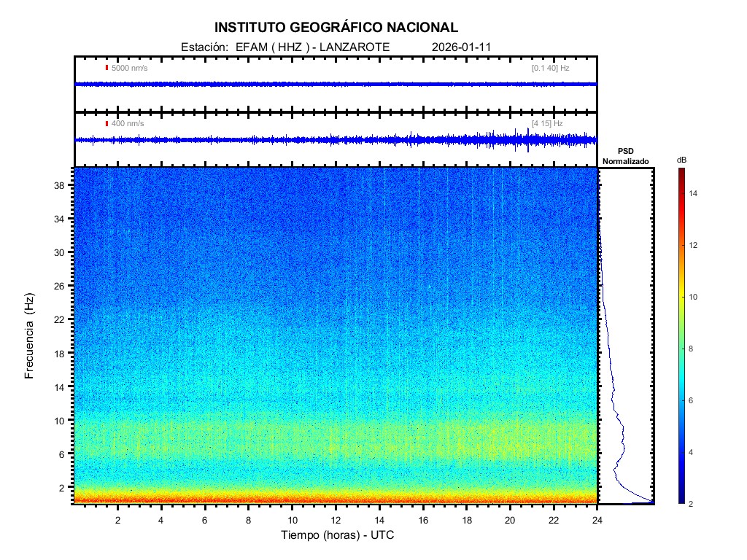This screenshot has height=560, width=747.
Task: Click the dB label above the color bar
Action: pos(681,160)
